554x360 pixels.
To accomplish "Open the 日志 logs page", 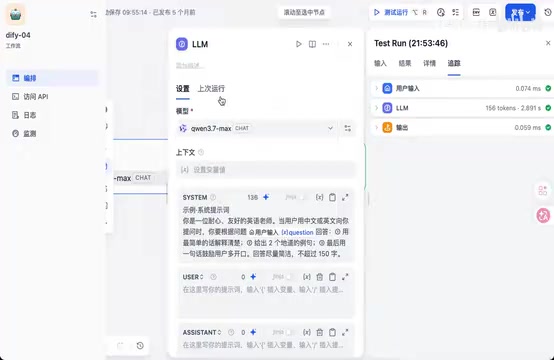I will (x=52, y=115).
